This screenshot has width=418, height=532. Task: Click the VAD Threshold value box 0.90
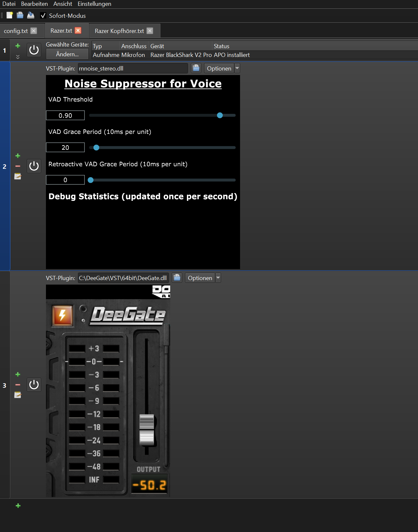pyautogui.click(x=65, y=115)
